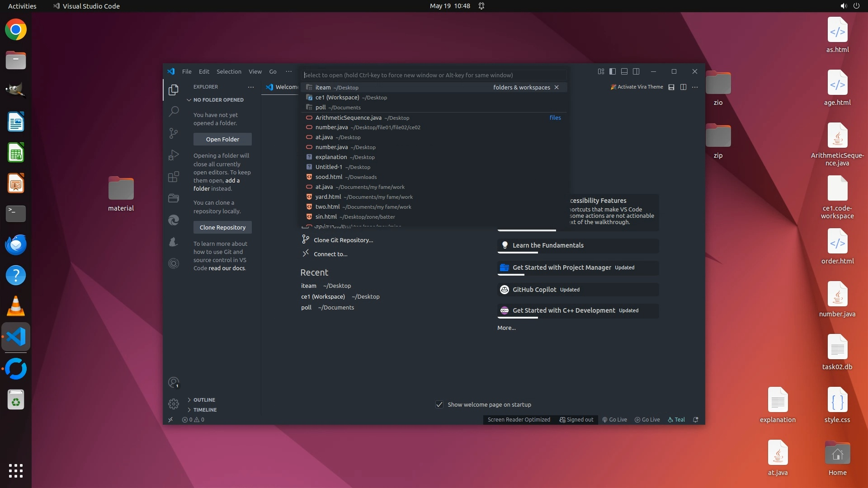Image resolution: width=868 pixels, height=488 pixels.
Task: Collapse the No Folder Opened section
Action: (218, 100)
